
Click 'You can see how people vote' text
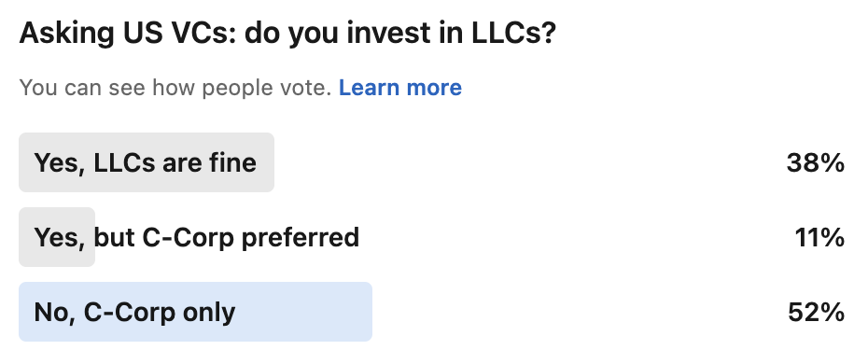click(175, 88)
